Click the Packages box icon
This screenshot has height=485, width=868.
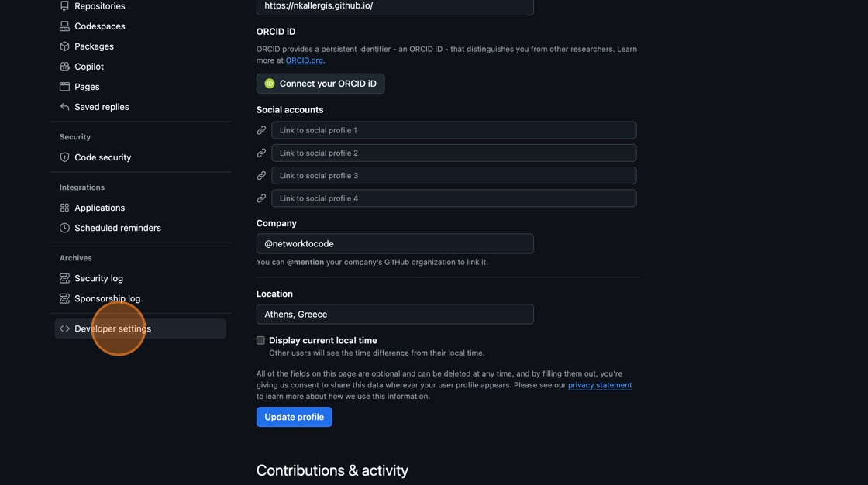point(64,46)
